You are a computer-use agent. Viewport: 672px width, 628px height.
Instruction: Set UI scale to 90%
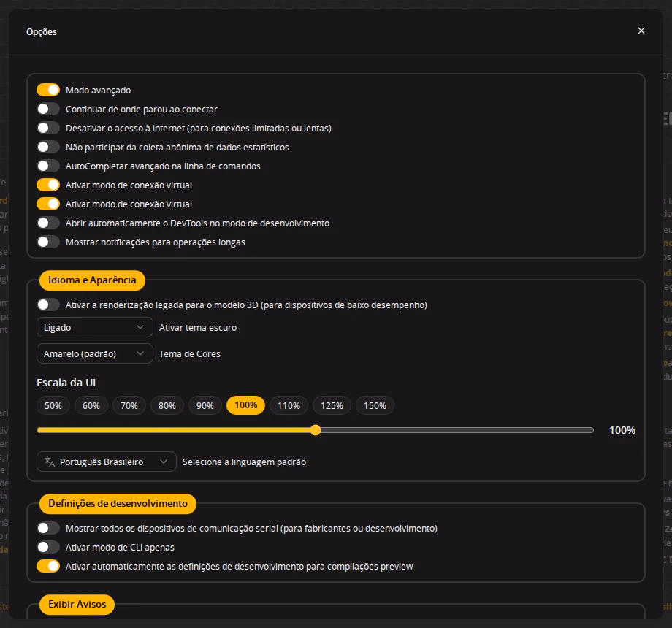(205, 405)
